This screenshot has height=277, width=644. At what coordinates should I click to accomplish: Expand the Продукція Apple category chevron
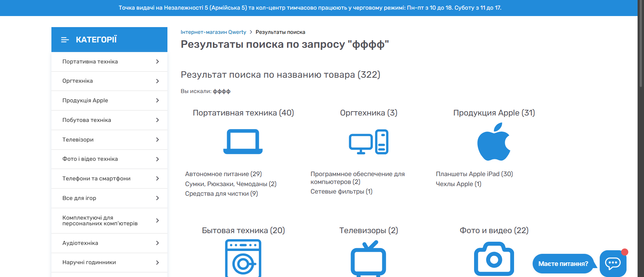(157, 101)
